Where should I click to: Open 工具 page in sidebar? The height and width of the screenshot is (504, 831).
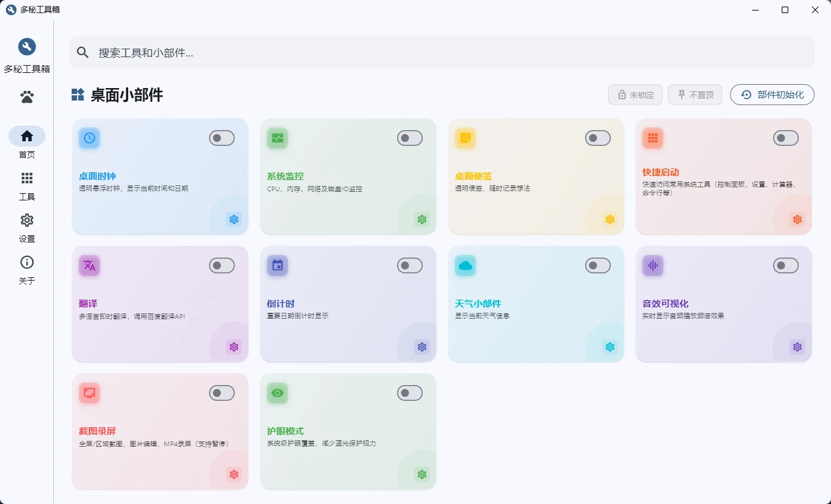[27, 185]
